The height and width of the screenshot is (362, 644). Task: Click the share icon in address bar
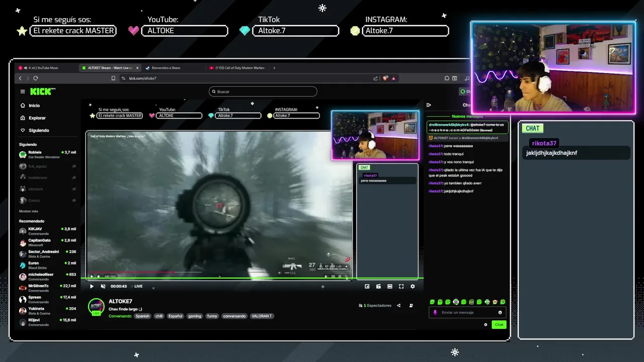pos(375,78)
